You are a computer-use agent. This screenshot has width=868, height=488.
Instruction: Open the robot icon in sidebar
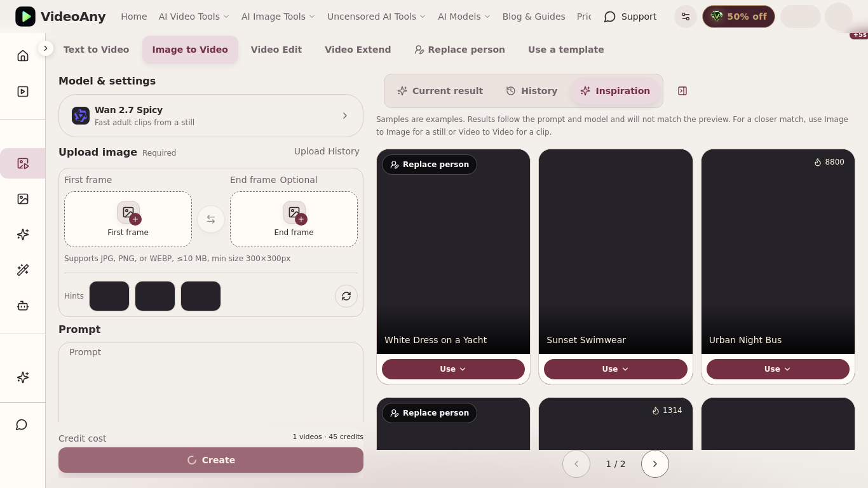23,306
